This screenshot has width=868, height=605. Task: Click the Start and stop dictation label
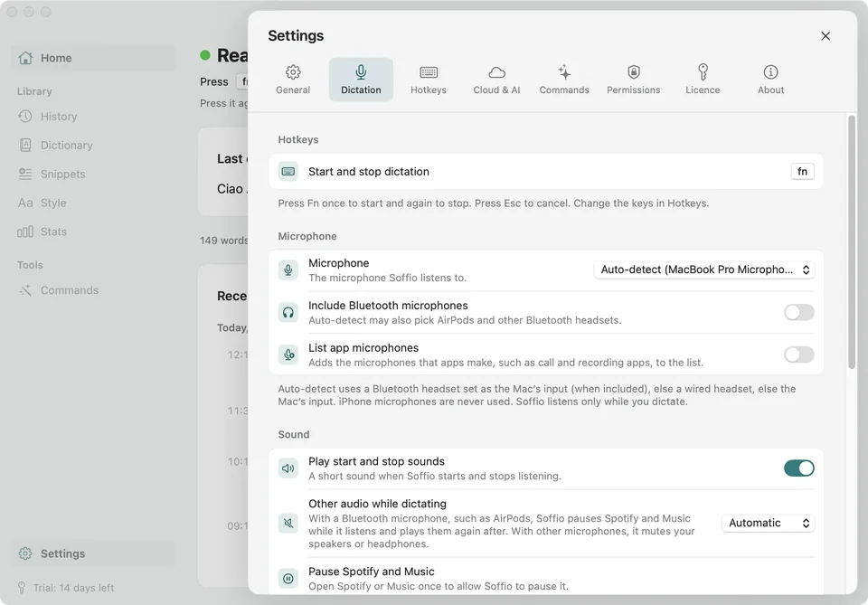369,172
